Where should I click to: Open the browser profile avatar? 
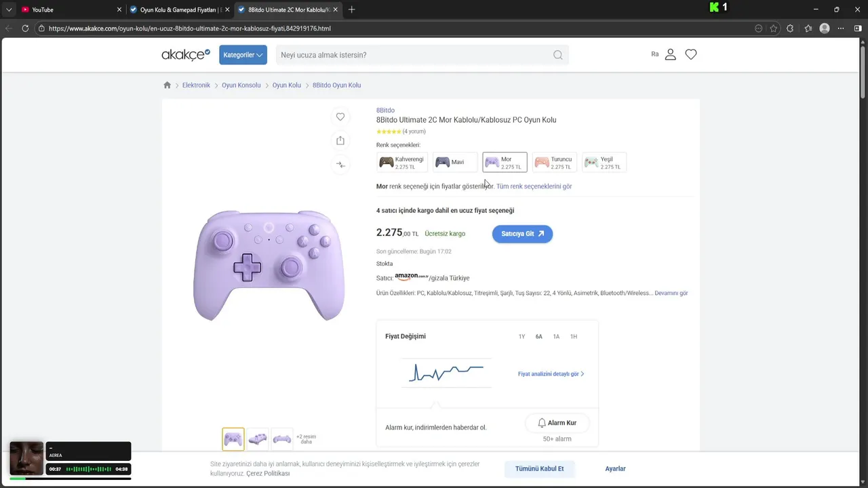click(825, 28)
